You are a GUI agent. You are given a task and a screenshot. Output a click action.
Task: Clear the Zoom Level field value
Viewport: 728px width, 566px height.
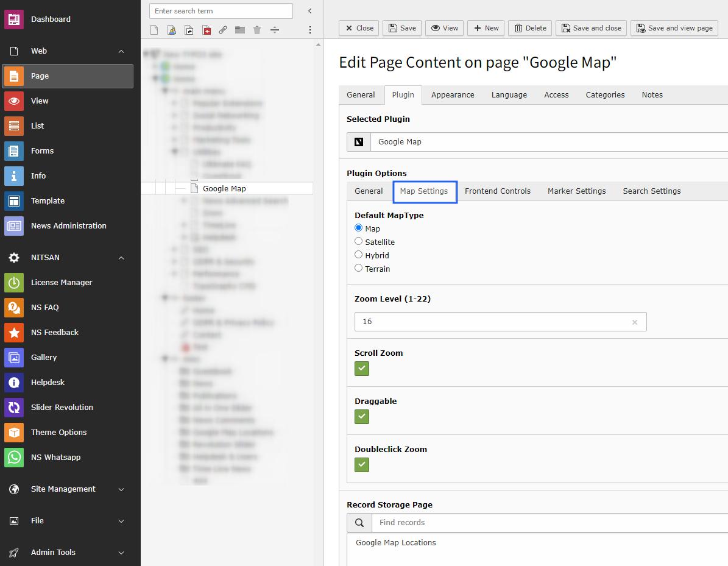[635, 322]
